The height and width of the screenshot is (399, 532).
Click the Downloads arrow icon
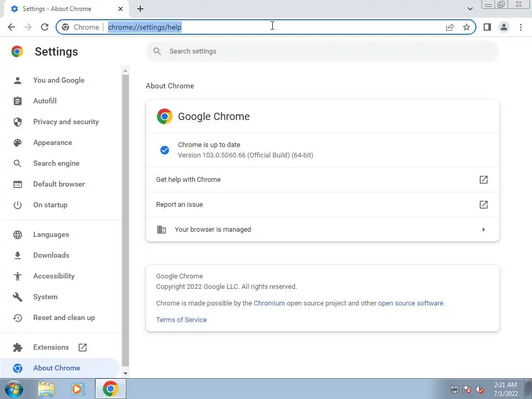tap(17, 255)
